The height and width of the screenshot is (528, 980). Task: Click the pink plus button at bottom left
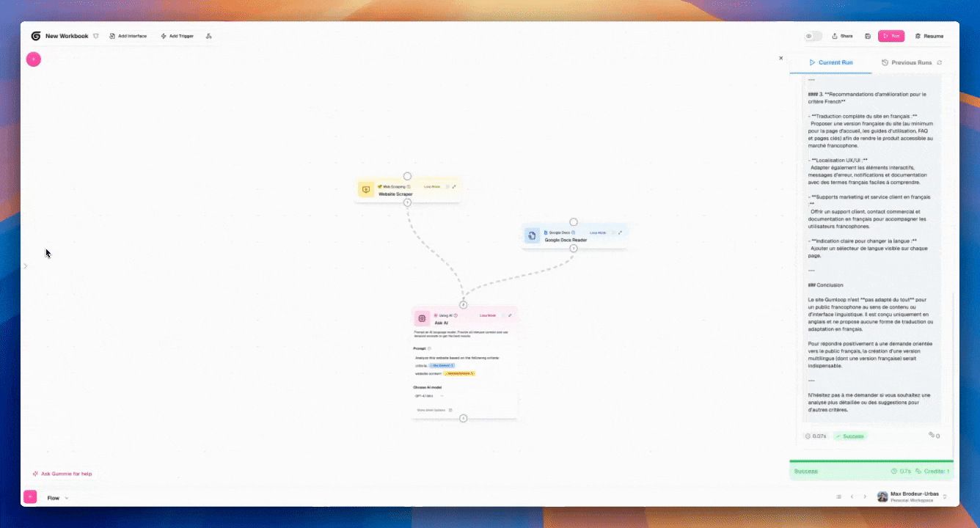(x=30, y=497)
